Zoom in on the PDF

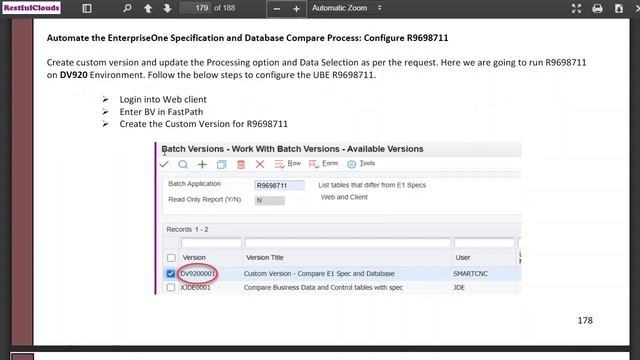click(296, 9)
